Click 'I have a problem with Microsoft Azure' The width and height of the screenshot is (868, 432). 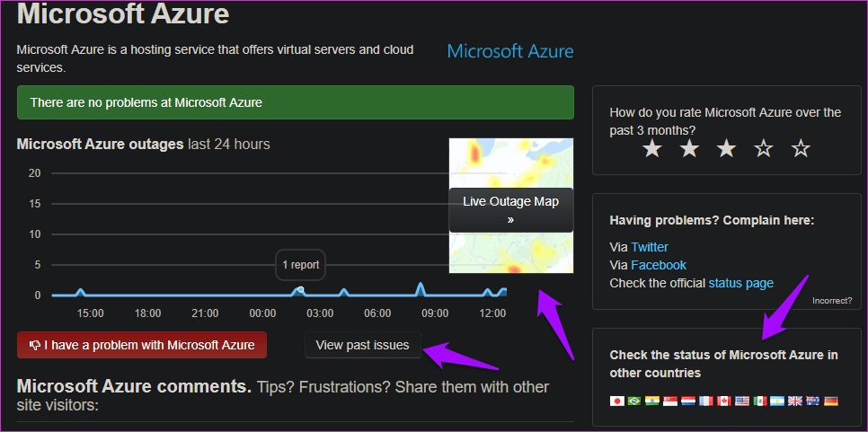pyautogui.click(x=142, y=345)
